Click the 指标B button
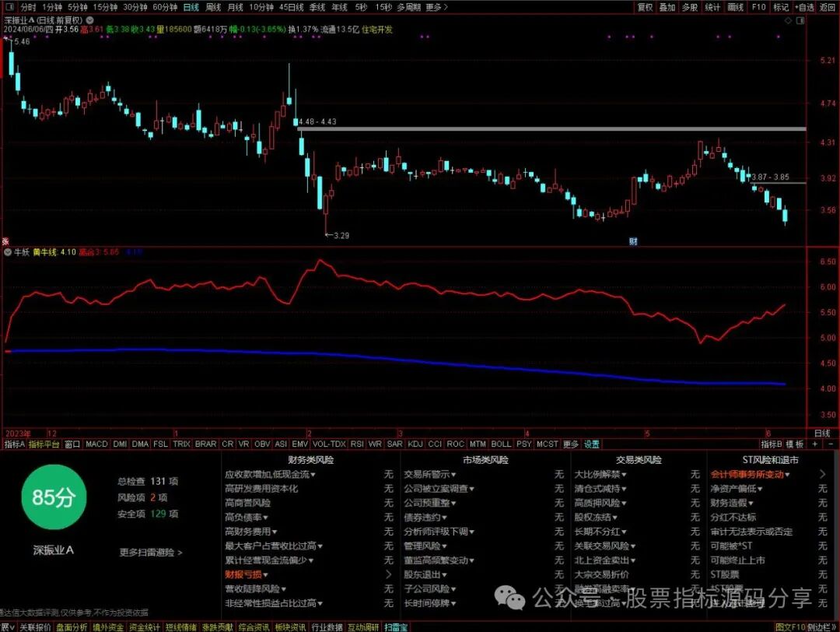The image size is (840, 632). pyautogui.click(x=772, y=444)
